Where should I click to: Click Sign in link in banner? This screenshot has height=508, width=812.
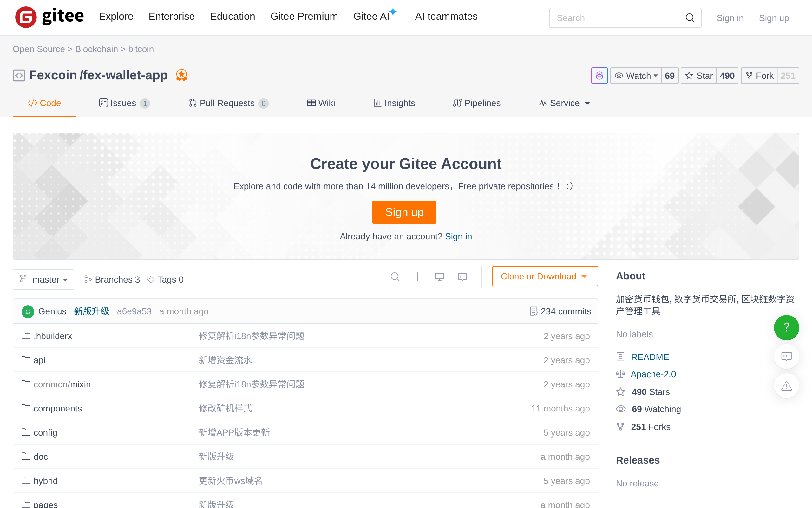(x=458, y=237)
